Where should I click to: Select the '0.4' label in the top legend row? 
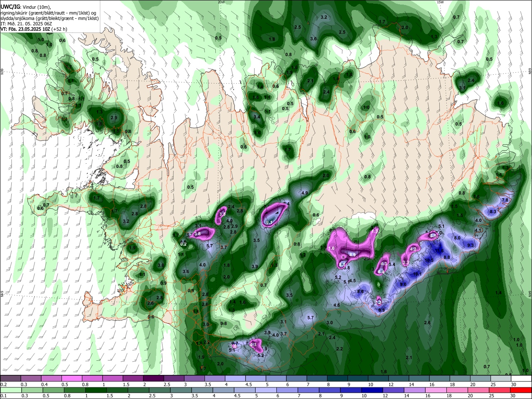(44, 384)
